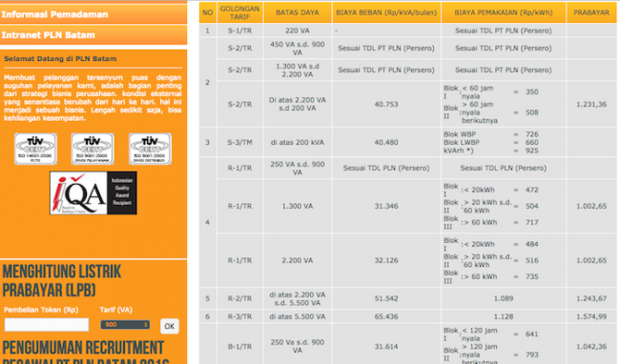Screen dimensions: 620x364
Task: Click the IQA Indonesian Quality Award logo
Action: pos(93,193)
